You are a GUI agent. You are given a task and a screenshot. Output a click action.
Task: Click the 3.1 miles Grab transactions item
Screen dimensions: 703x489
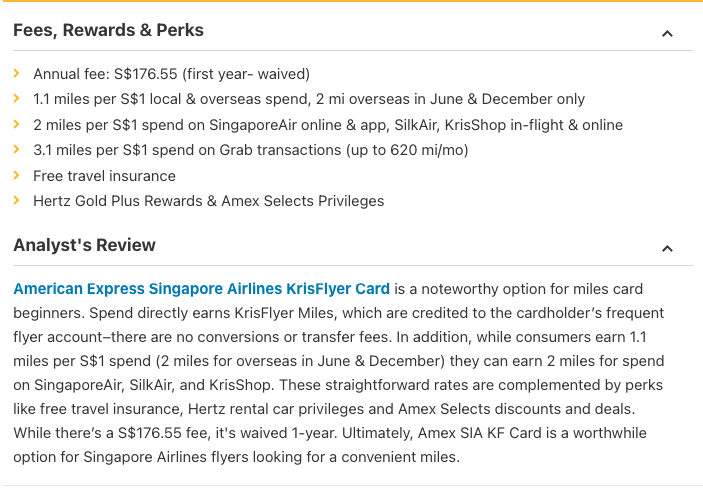point(250,150)
